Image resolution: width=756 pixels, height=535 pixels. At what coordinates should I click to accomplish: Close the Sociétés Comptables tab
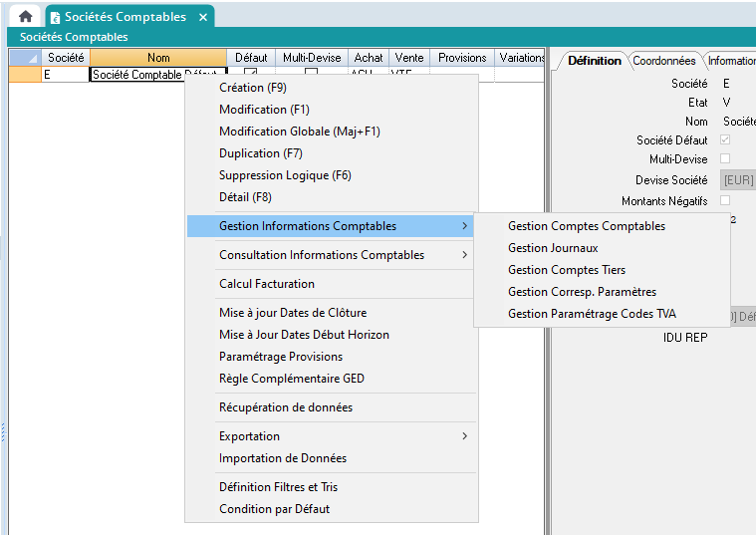click(x=203, y=17)
